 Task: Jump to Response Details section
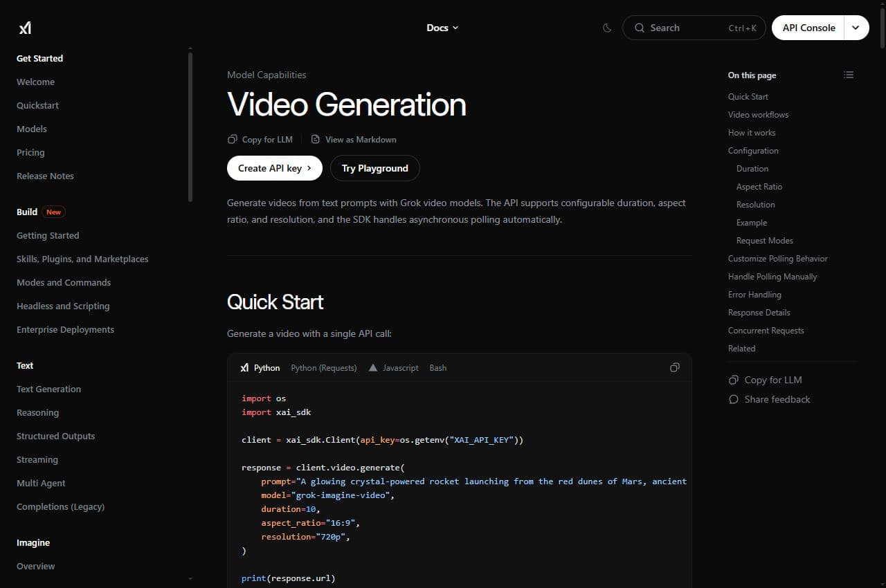(759, 313)
